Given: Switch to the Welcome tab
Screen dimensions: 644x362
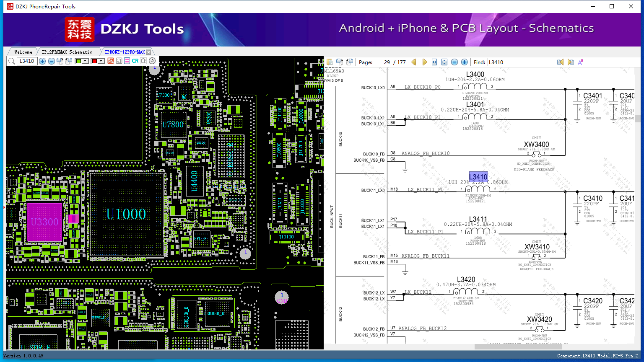Looking at the screenshot, I should pyautogui.click(x=23, y=52).
